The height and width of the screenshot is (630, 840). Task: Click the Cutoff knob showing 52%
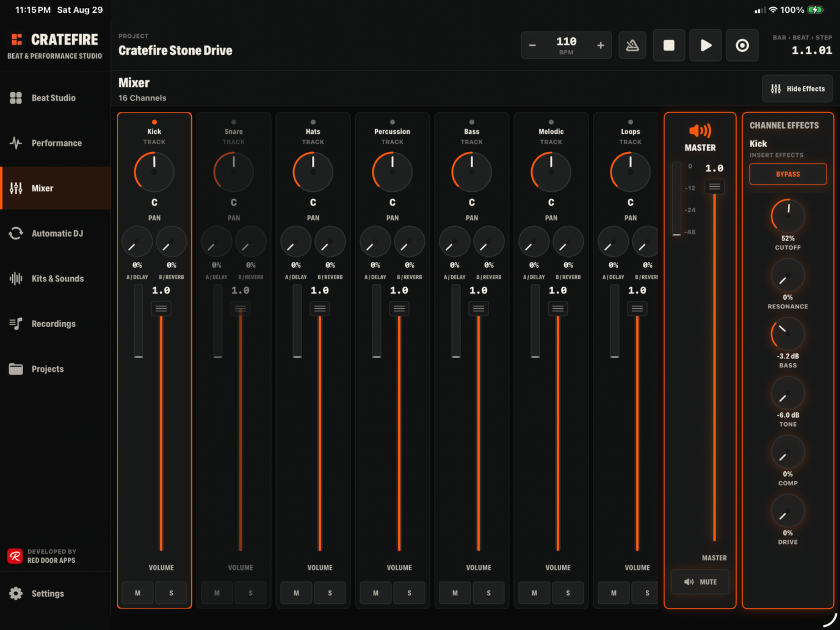[788, 216]
